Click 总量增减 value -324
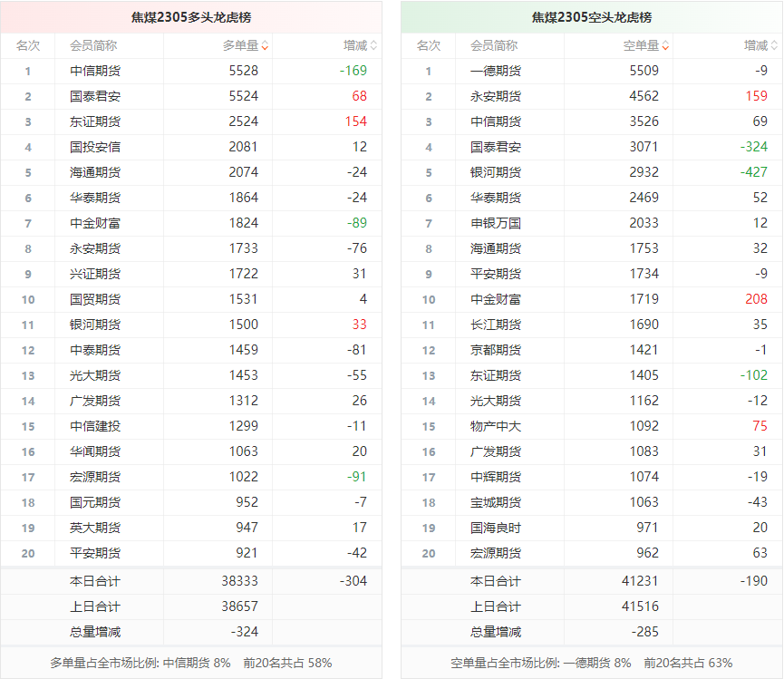This screenshot has width=784, height=679. click(245, 632)
